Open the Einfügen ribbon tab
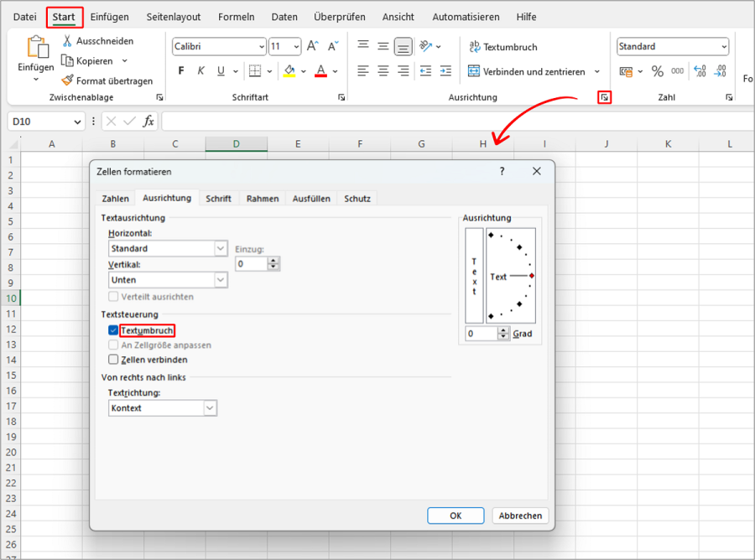 point(109,17)
